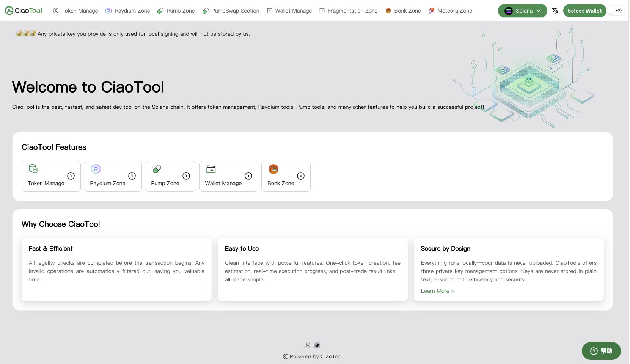630x364 pixels.
Task: Click the CiaoTool logo in header
Action: (24, 11)
